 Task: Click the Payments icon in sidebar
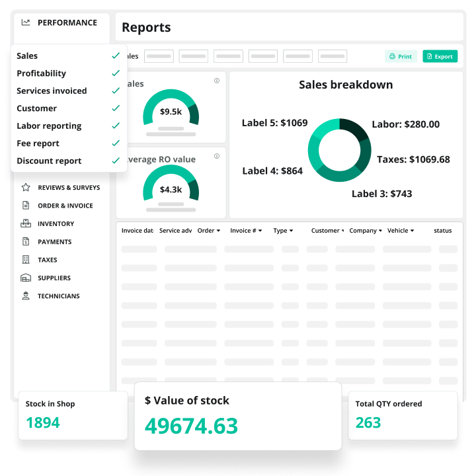26,242
